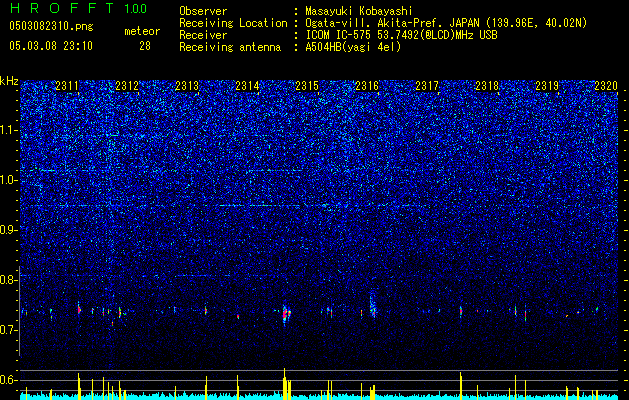The width and height of the screenshot is (629, 400).
Task: Click time marker 2315
Action: (x=307, y=86)
